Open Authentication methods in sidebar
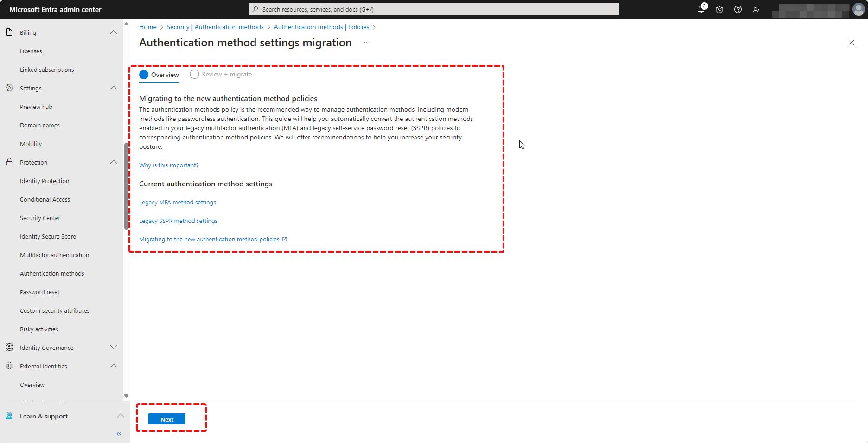 52,273
